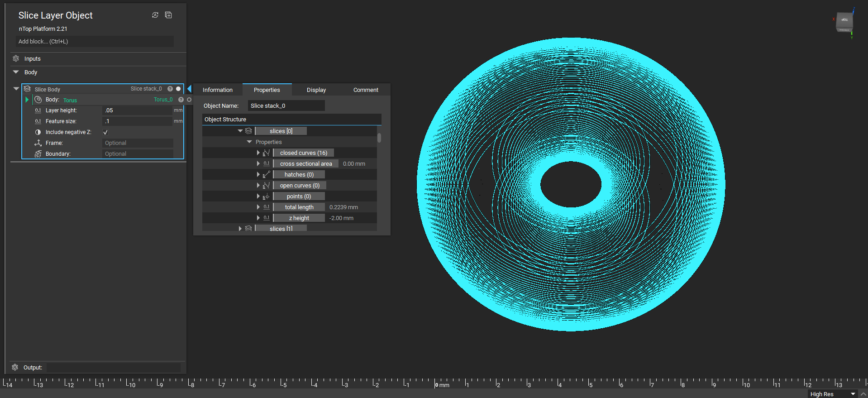
Task: Expand the open curves (0) node
Action: coord(258,185)
